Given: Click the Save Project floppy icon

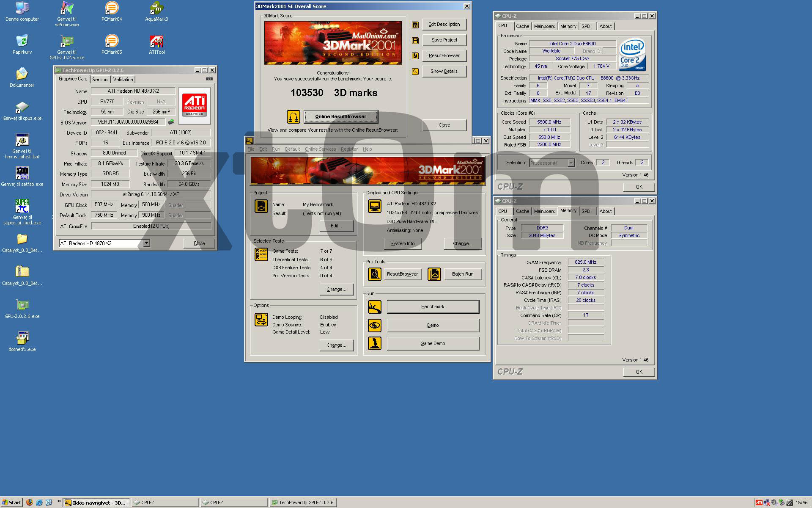Looking at the screenshot, I should [x=415, y=41].
